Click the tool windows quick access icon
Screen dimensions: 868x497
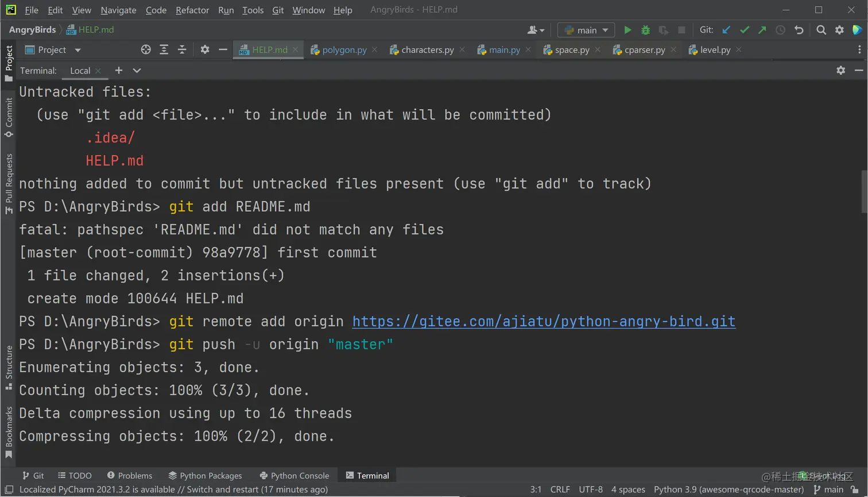[x=9, y=490]
